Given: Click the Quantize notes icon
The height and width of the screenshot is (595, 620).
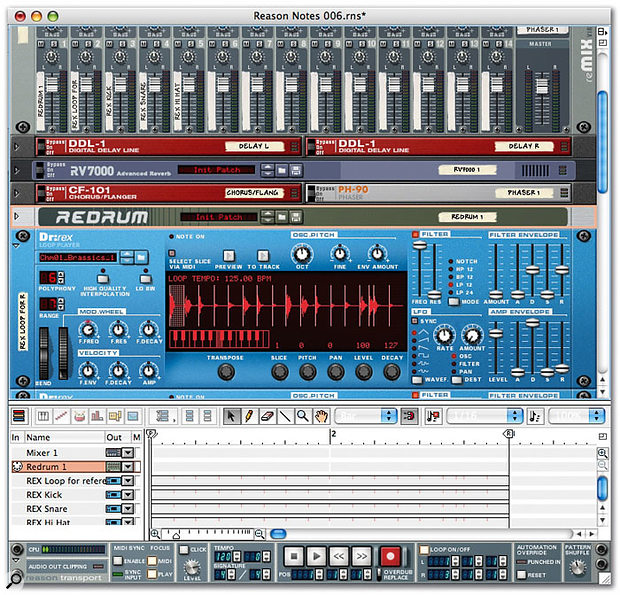Looking at the screenshot, I should 536,416.
